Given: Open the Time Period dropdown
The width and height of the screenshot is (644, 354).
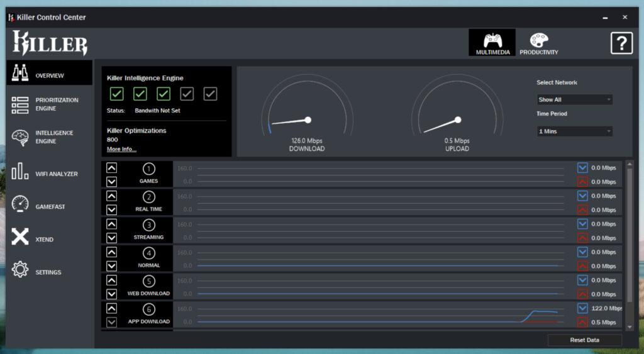Looking at the screenshot, I should click(x=575, y=131).
